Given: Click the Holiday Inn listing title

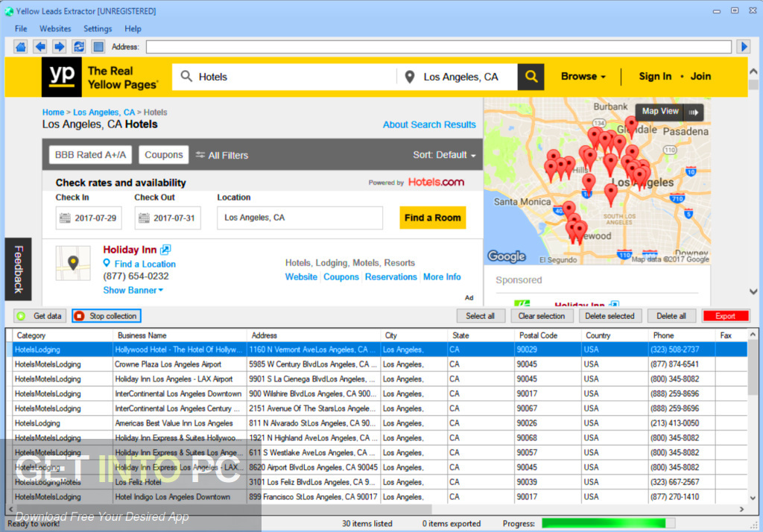Looking at the screenshot, I should 130,250.
